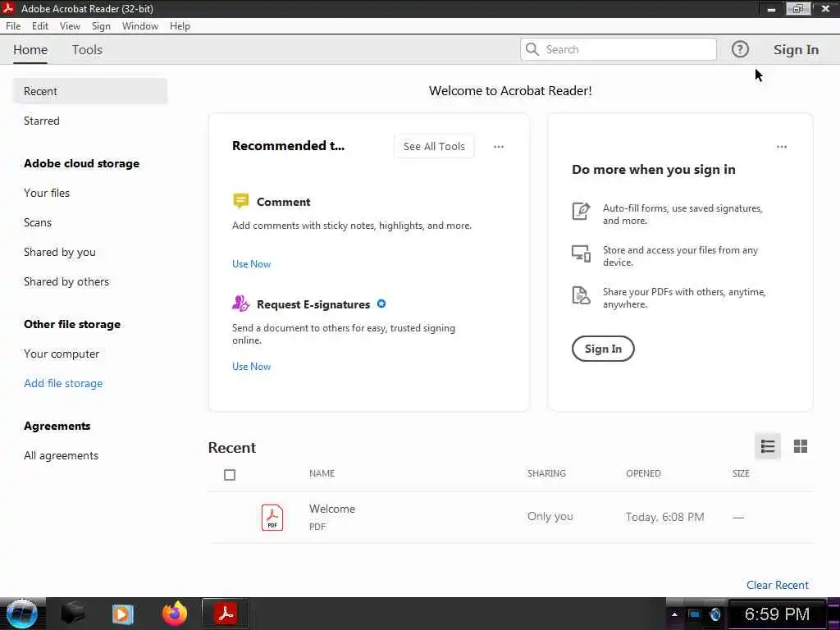Open Scans in the sidebar

tap(38, 222)
